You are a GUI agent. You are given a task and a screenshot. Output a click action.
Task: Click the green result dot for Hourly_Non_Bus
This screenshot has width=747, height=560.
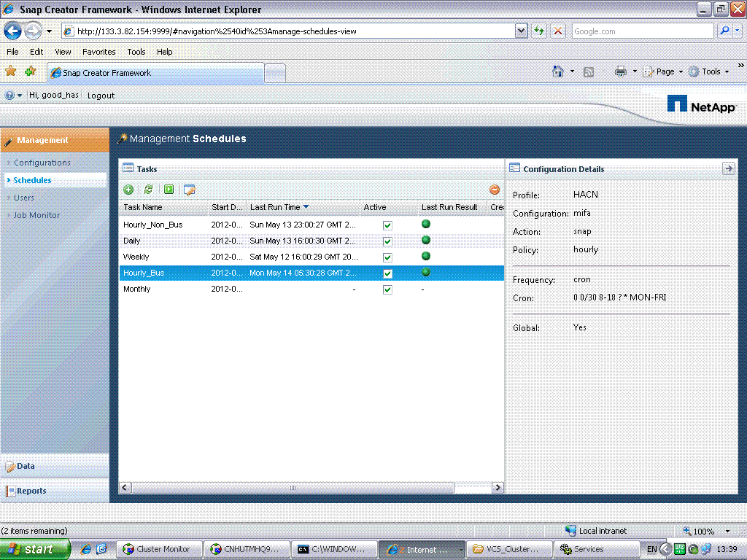click(426, 224)
